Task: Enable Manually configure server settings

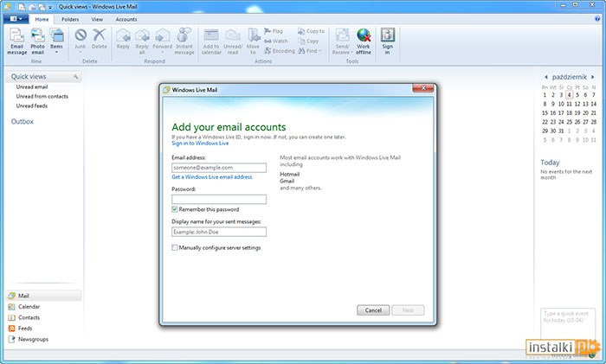Action: coord(175,247)
